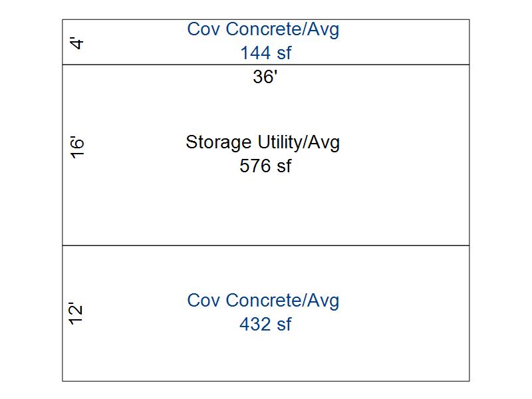
Task: Select the top Cov Concrete/Avg label
Action: tap(263, 30)
